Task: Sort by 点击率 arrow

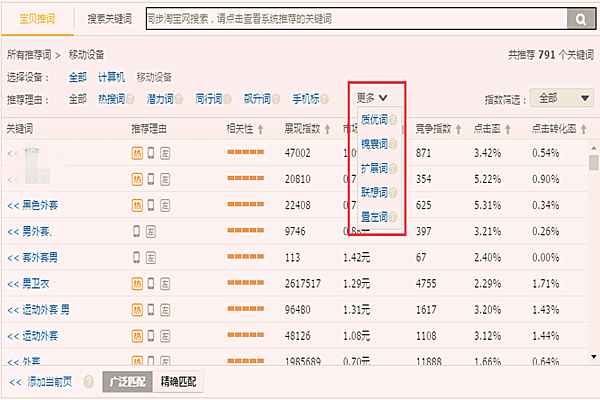Action: tap(507, 129)
